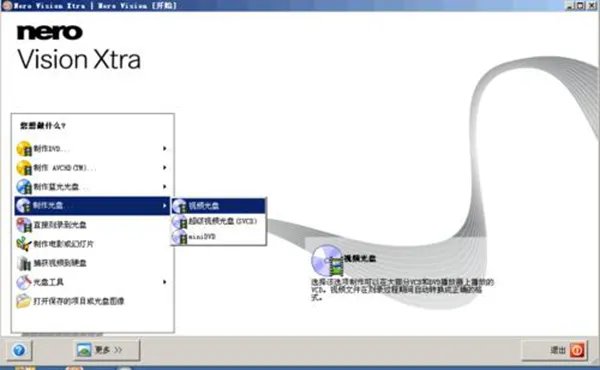Open help with the blue question mark
Viewport: 600px width, 370px height.
(19, 350)
